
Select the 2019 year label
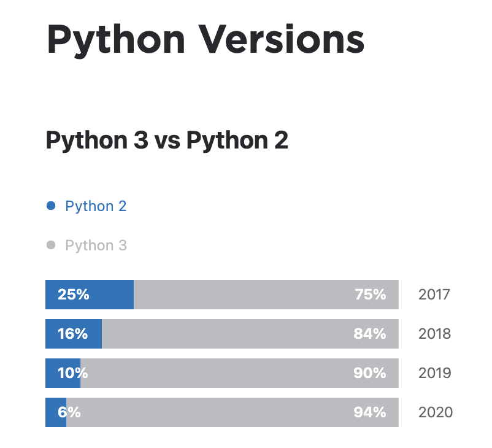point(434,373)
